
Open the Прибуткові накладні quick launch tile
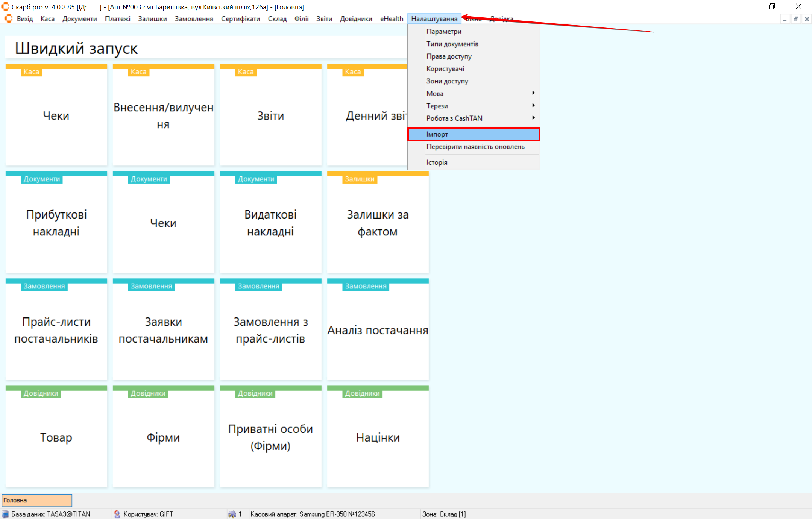point(56,223)
